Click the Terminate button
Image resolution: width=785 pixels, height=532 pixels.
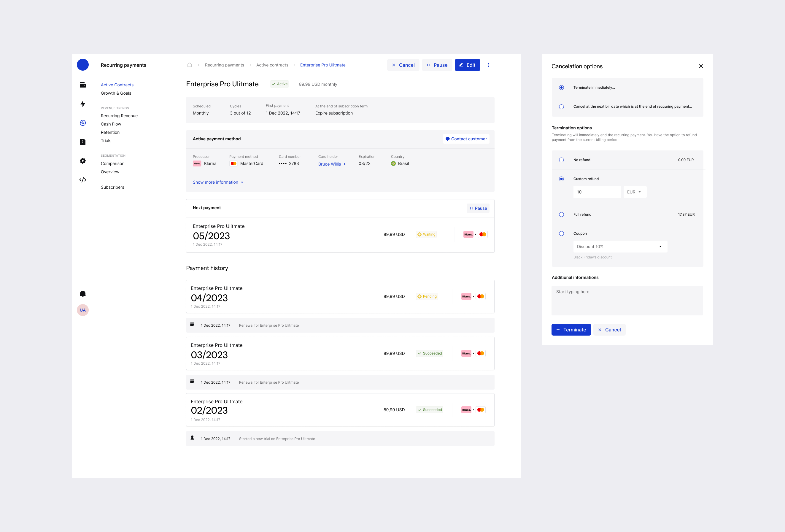click(x=571, y=330)
